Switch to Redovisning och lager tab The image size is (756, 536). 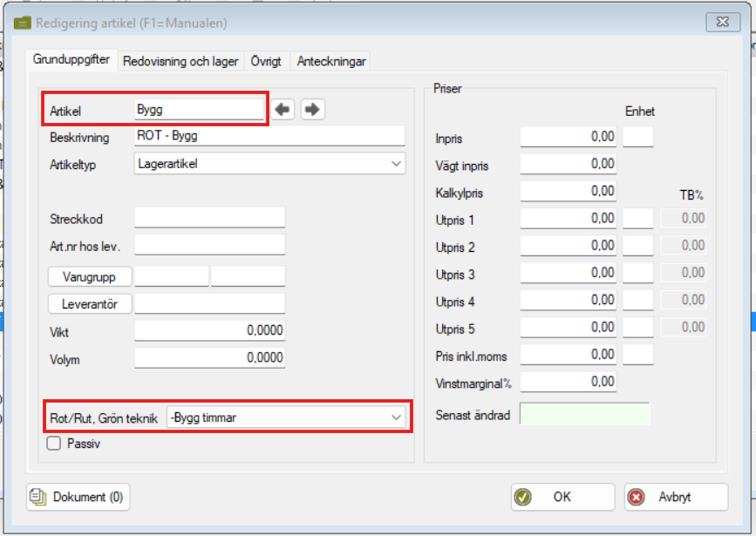[180, 62]
